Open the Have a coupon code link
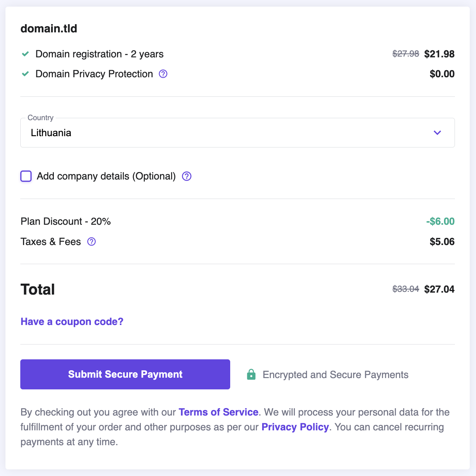Image resolution: width=476 pixels, height=476 pixels. coord(72,321)
